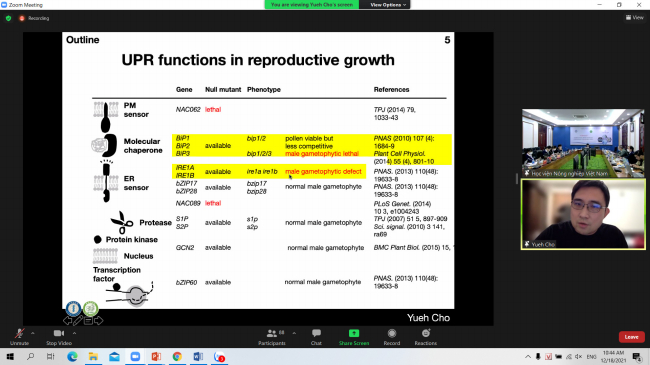Viewport: 650px width, 365px height.
Task: Open the View layout menu at top right
Action: (634, 17)
